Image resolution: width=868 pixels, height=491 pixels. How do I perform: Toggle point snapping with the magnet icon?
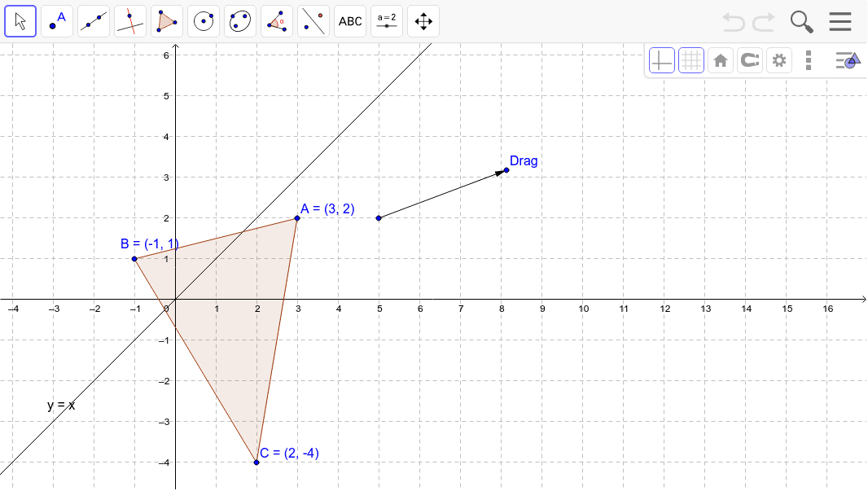[x=749, y=59]
